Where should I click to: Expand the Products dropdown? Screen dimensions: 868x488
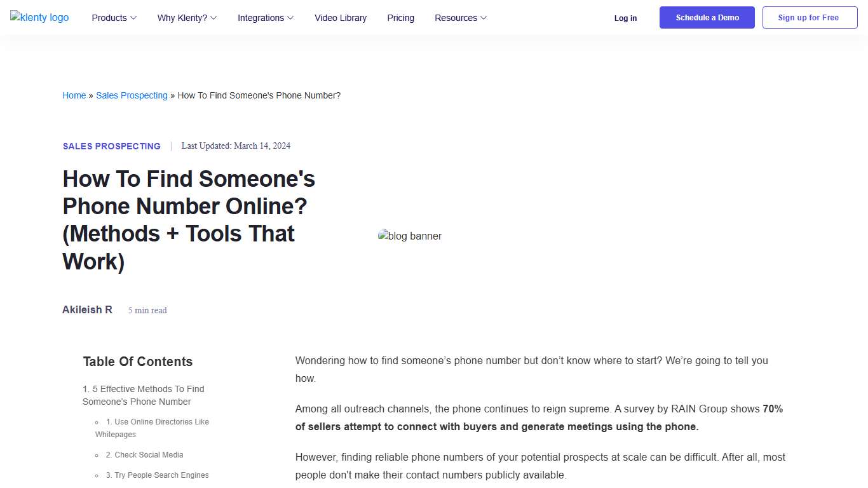pos(114,18)
